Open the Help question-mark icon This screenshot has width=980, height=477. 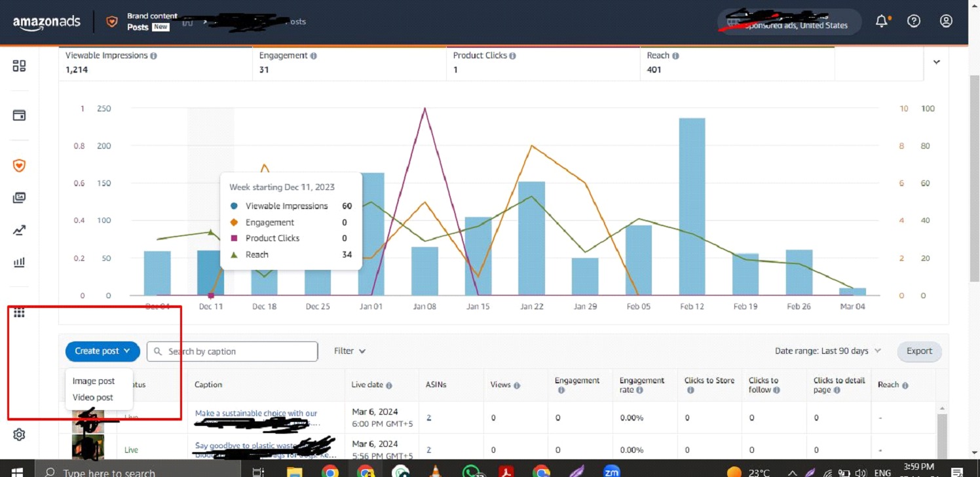coord(913,20)
